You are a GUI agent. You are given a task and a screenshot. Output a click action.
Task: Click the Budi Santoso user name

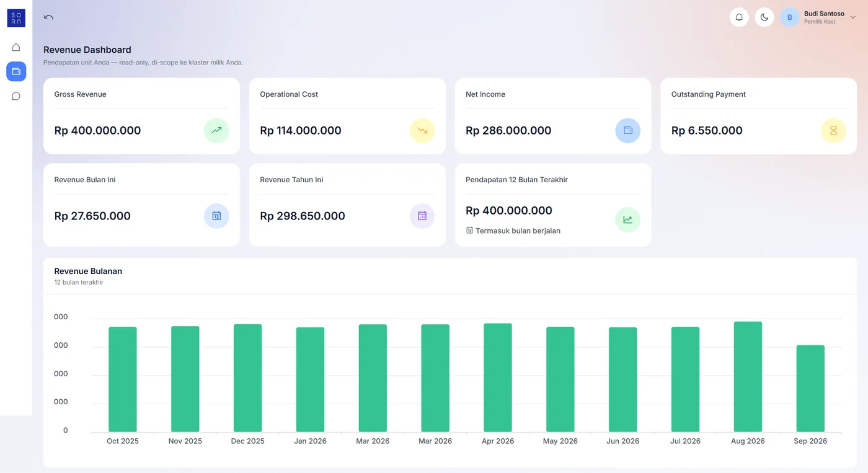pyautogui.click(x=824, y=14)
